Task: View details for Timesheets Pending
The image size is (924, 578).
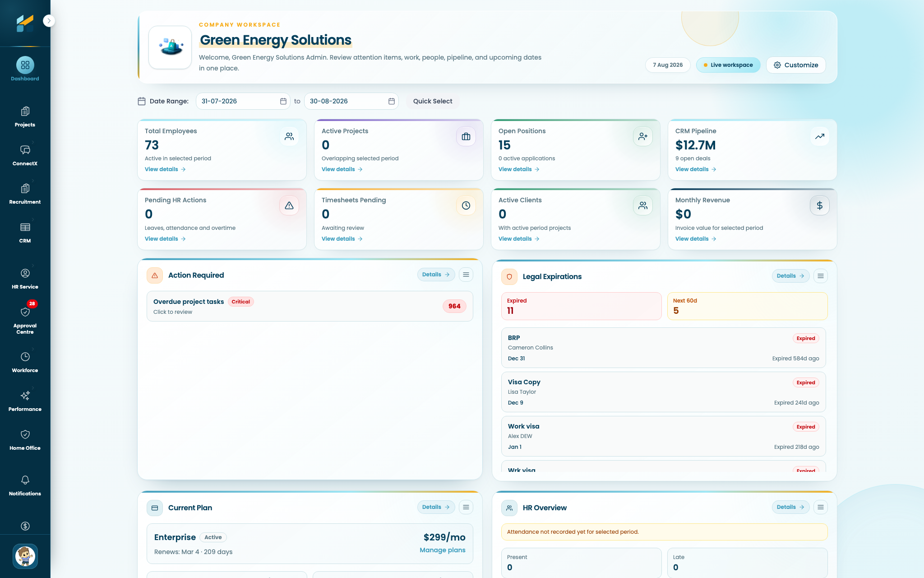Action: (x=342, y=239)
